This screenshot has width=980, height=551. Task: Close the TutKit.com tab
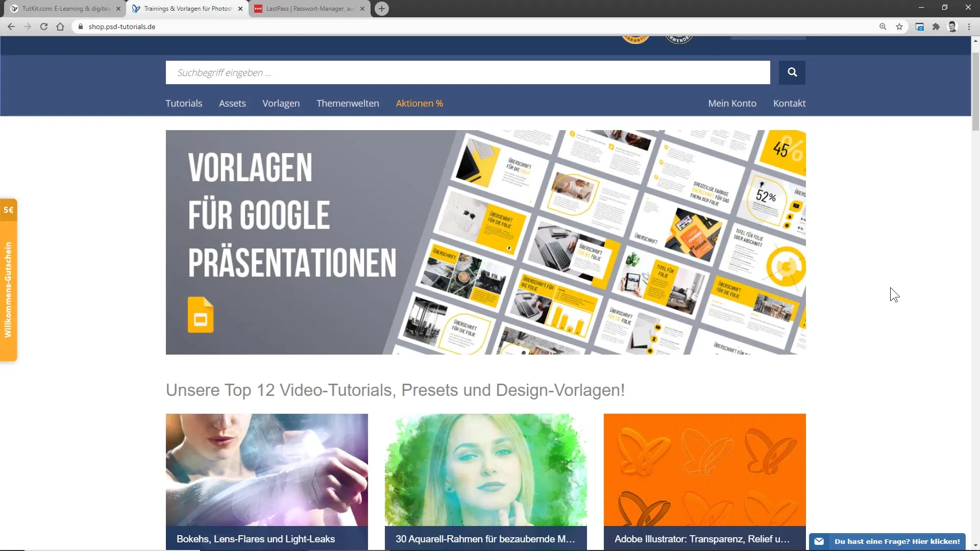[118, 9]
